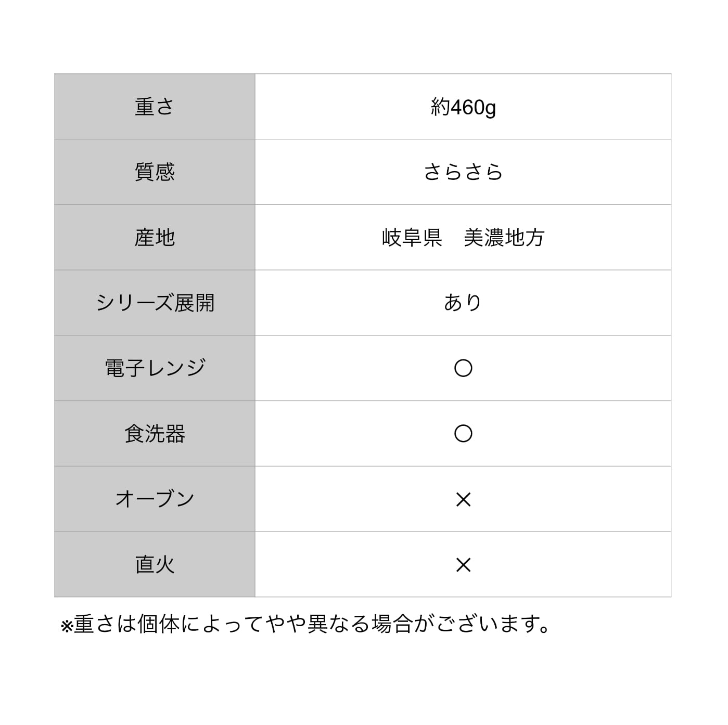Select the 電子レンジ label cell

point(155,368)
